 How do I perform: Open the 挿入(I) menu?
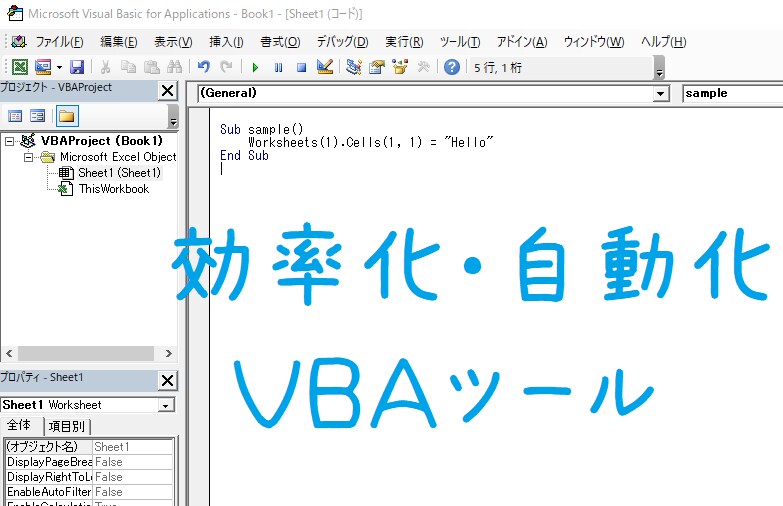[x=226, y=41]
